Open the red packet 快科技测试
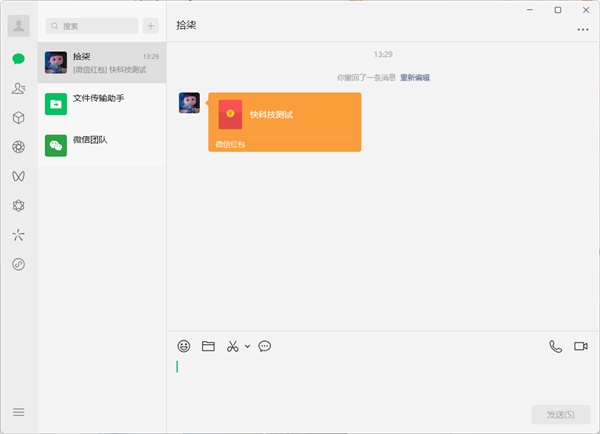Viewport: 600px width, 434px height. click(x=285, y=122)
